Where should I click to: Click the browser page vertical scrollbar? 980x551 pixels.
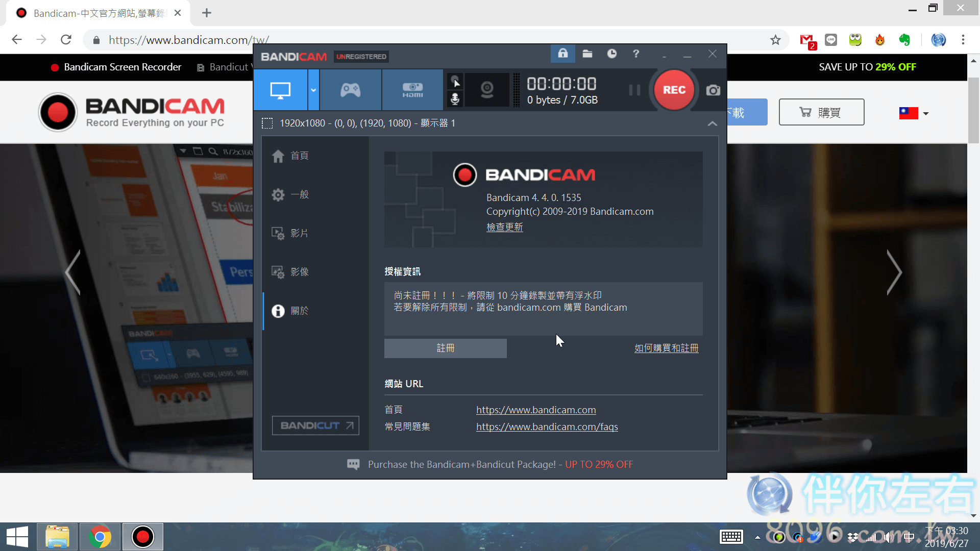click(973, 110)
